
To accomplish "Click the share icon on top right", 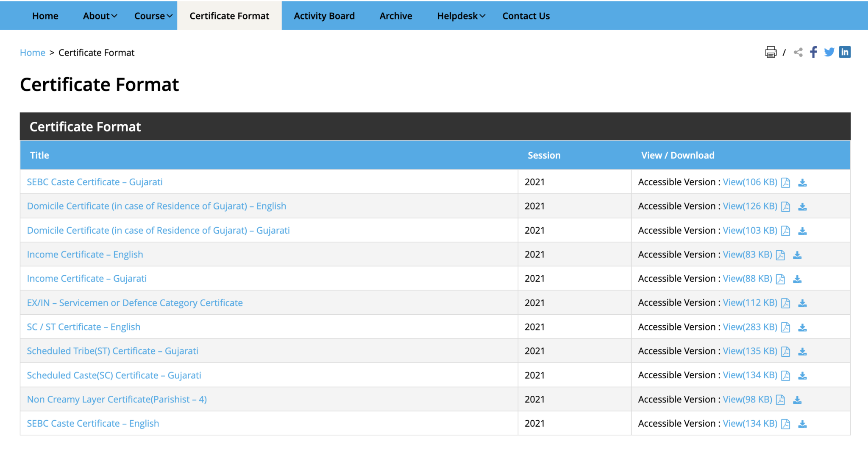I will (798, 51).
